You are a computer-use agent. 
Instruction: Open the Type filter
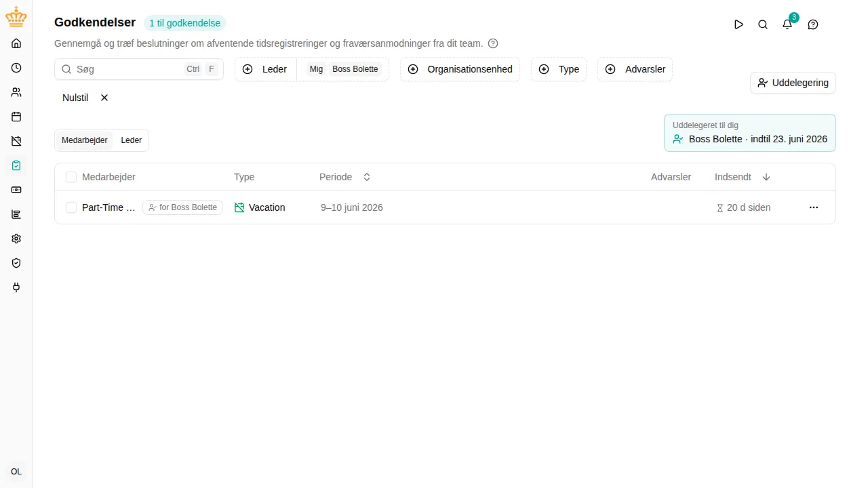(559, 69)
